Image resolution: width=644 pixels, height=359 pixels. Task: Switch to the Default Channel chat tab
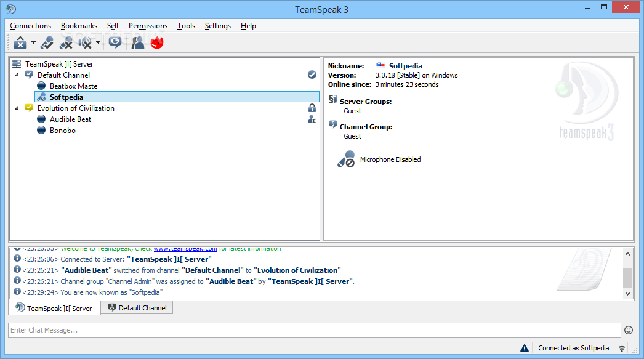coord(137,308)
